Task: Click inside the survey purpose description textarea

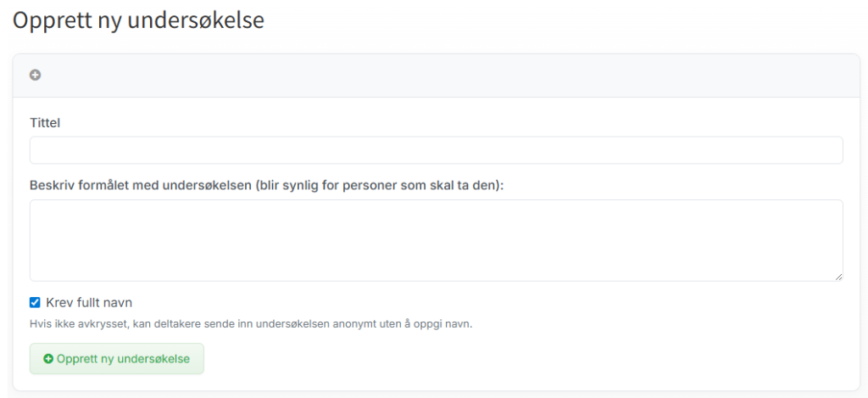Action: (436, 240)
